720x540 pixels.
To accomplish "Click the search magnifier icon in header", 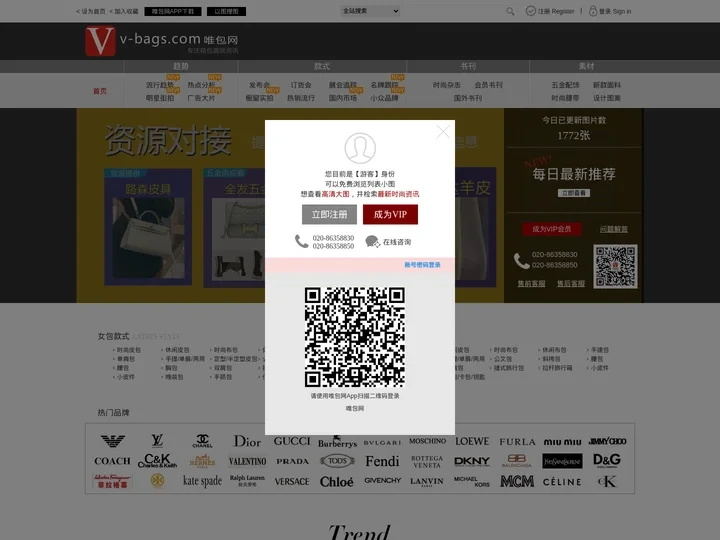I will [510, 11].
